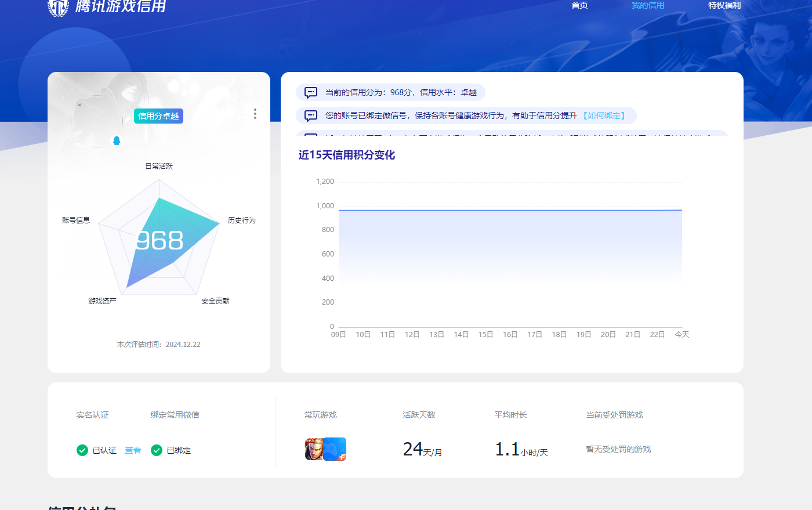The image size is (812, 510).
Task: Click the 当前受处罚游戏 heading
Action: tap(614, 415)
